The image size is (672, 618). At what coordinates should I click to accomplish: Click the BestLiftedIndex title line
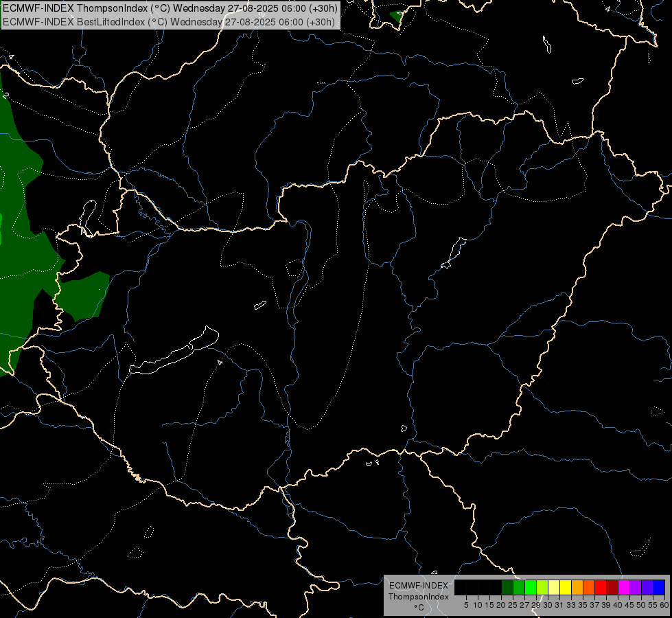169,22
